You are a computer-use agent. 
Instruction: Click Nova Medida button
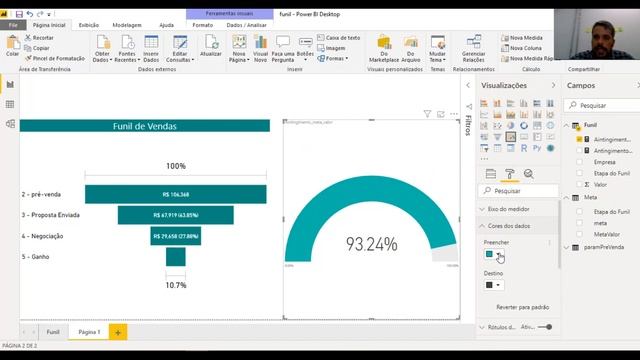tap(522, 38)
